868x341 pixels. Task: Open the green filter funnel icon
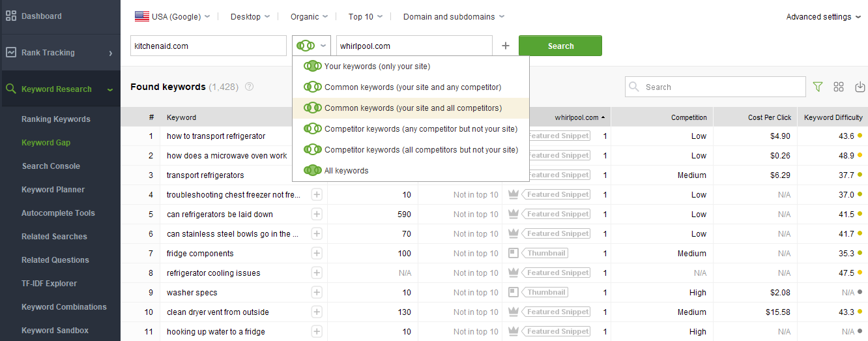(x=818, y=87)
